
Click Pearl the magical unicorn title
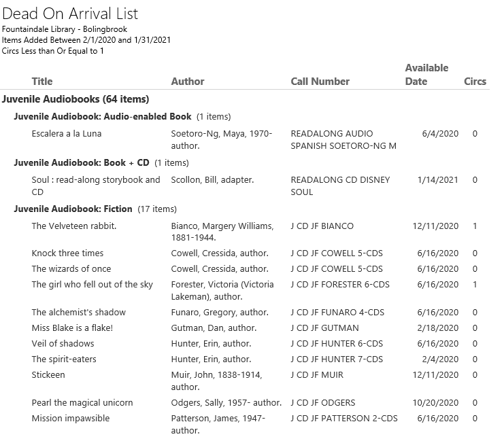[x=82, y=403]
